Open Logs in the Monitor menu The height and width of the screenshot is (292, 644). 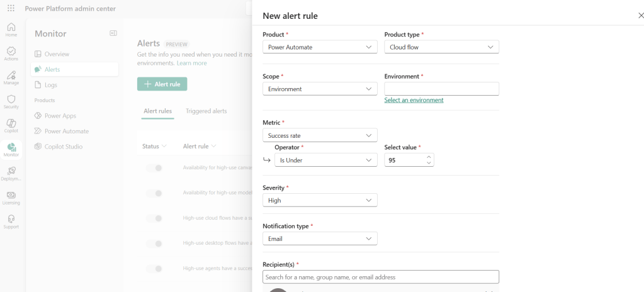coord(50,85)
